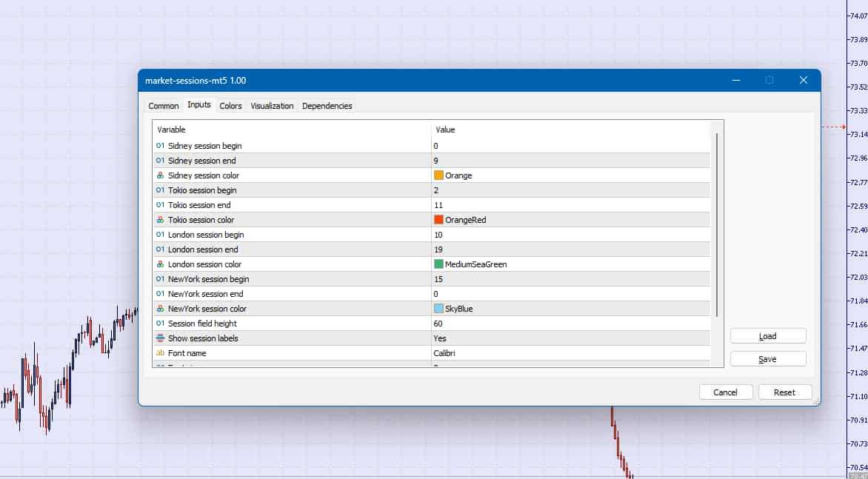Image resolution: width=868 pixels, height=479 pixels.
Task: Click integer icon beside Tokio session begin
Action: coord(161,190)
